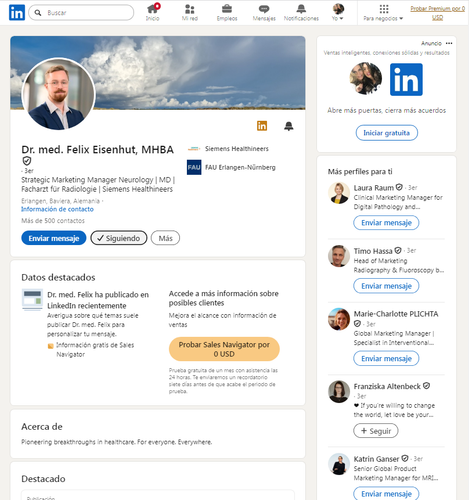Click the Acerca de section text
The height and width of the screenshot is (500, 469).
117,442
